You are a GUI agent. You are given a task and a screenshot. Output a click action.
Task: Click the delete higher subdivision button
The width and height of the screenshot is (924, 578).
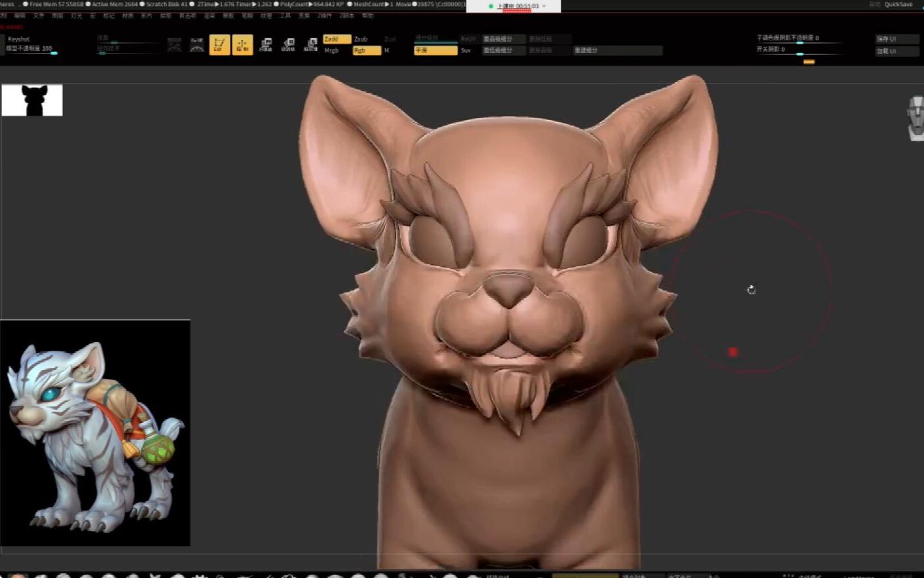[x=549, y=50]
